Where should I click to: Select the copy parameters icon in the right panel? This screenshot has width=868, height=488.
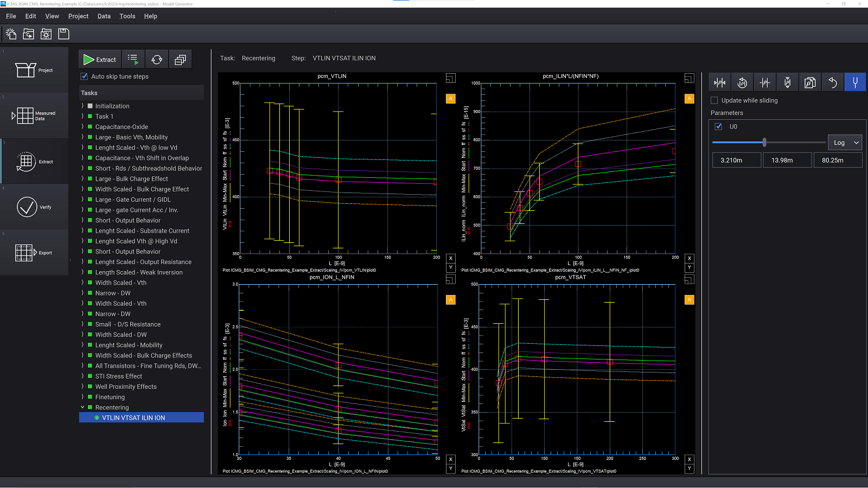[x=810, y=82]
